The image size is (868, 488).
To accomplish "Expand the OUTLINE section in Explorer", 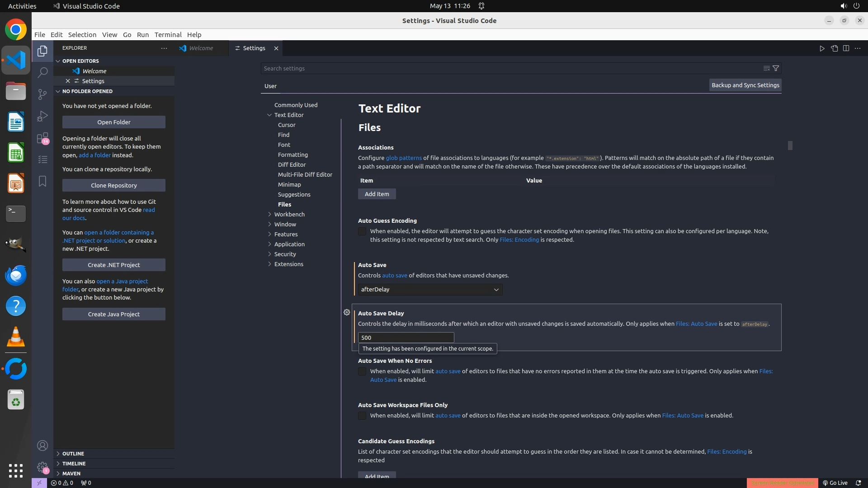I will coord(73,454).
